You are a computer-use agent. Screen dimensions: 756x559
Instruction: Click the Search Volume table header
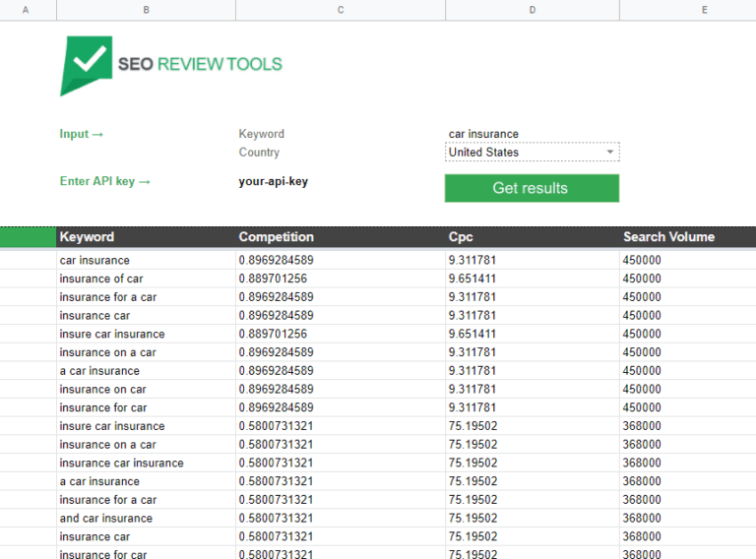click(668, 237)
